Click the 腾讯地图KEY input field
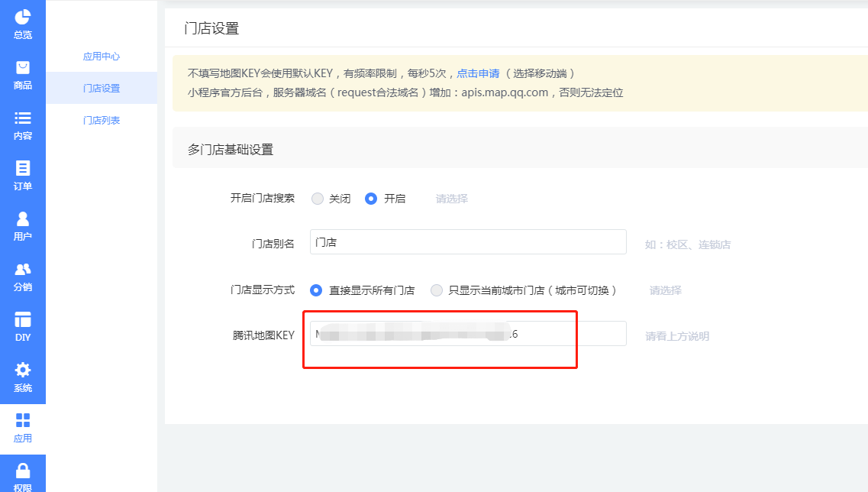The image size is (868, 492). (467, 333)
